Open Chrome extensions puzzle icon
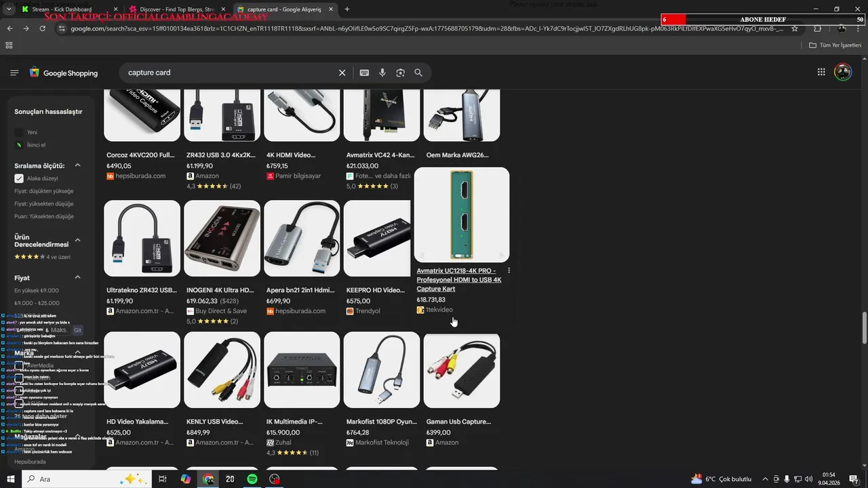The height and width of the screenshot is (488, 868). 817,28
